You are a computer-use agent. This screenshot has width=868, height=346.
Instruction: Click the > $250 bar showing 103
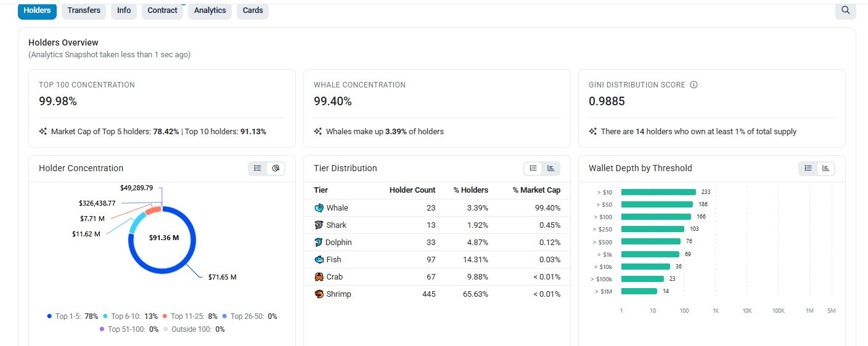tap(653, 229)
